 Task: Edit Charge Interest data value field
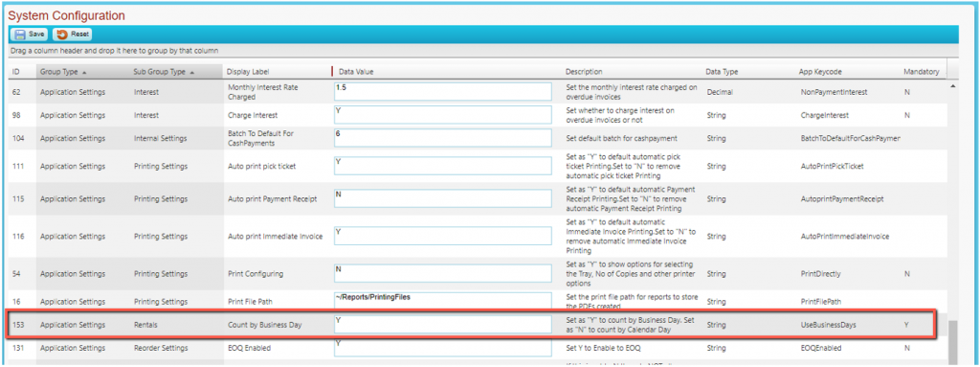coord(443,115)
